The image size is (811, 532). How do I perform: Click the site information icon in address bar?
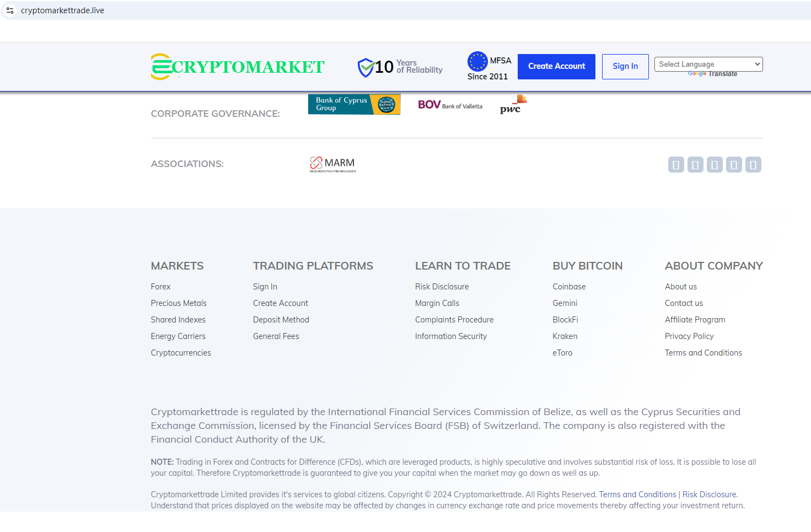point(10,10)
